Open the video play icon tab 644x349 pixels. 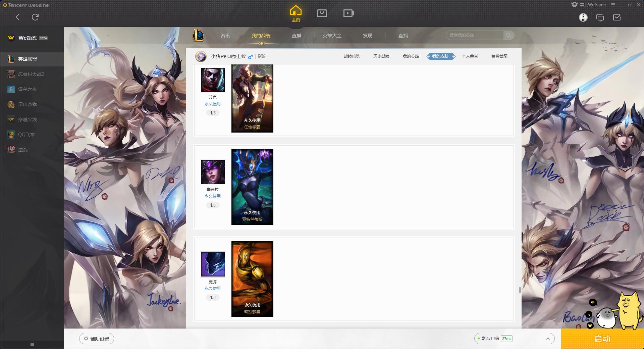(348, 13)
